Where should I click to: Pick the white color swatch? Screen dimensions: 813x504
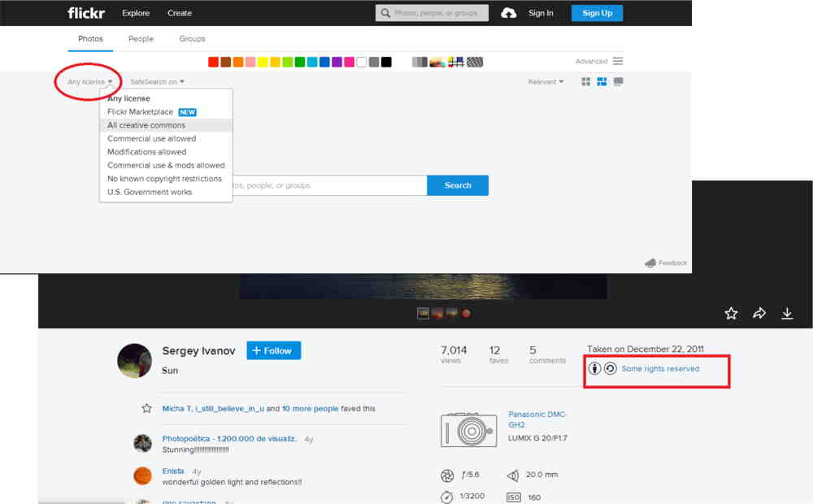tap(362, 63)
